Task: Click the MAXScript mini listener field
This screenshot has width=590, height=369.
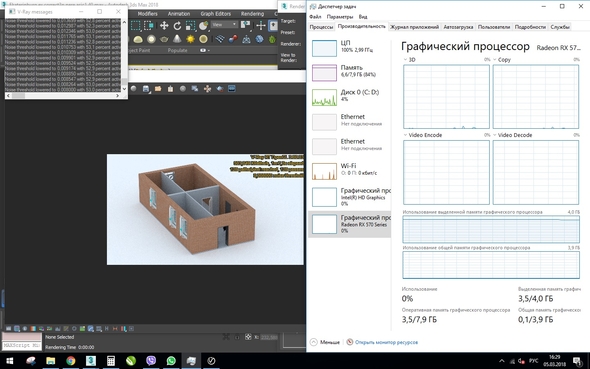Action: pyautogui.click(x=22, y=345)
